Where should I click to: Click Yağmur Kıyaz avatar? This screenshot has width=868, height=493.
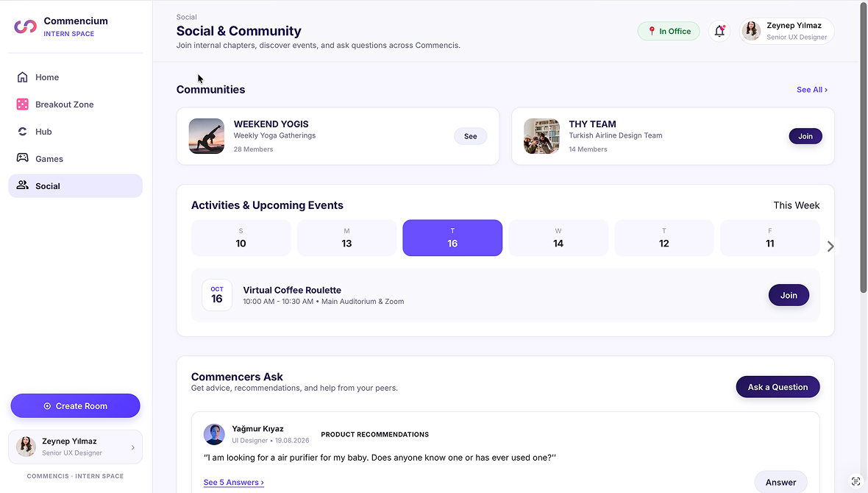214,434
